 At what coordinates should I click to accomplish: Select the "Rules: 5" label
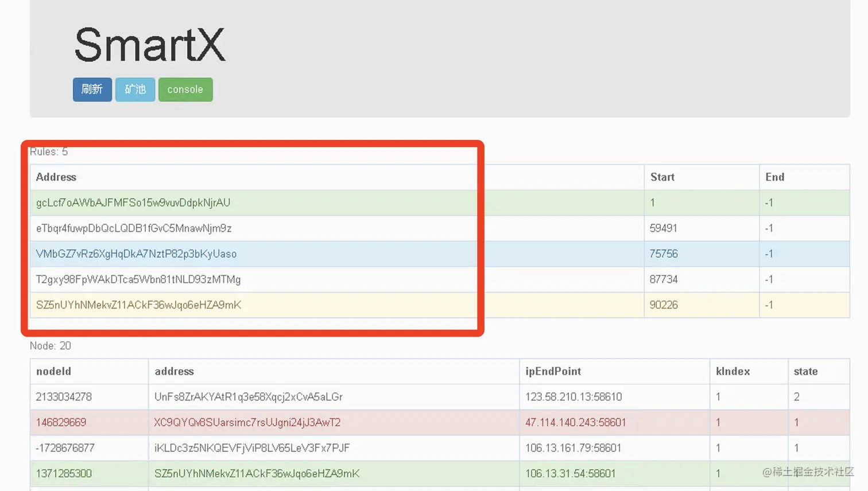tap(49, 151)
